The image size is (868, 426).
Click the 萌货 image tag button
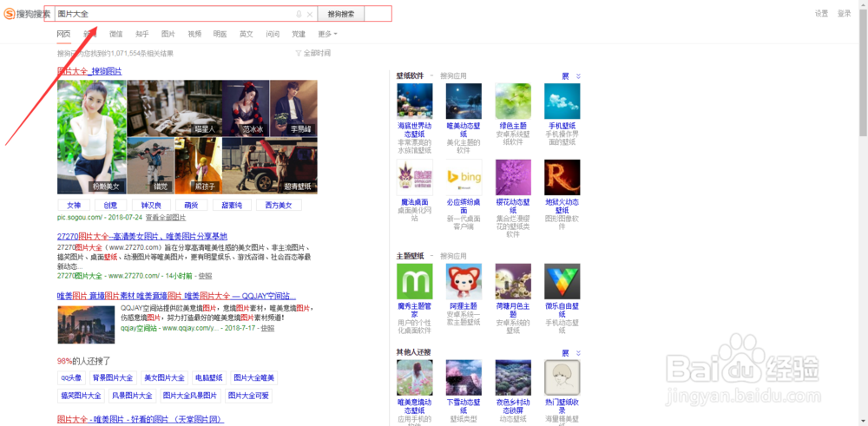pos(192,206)
